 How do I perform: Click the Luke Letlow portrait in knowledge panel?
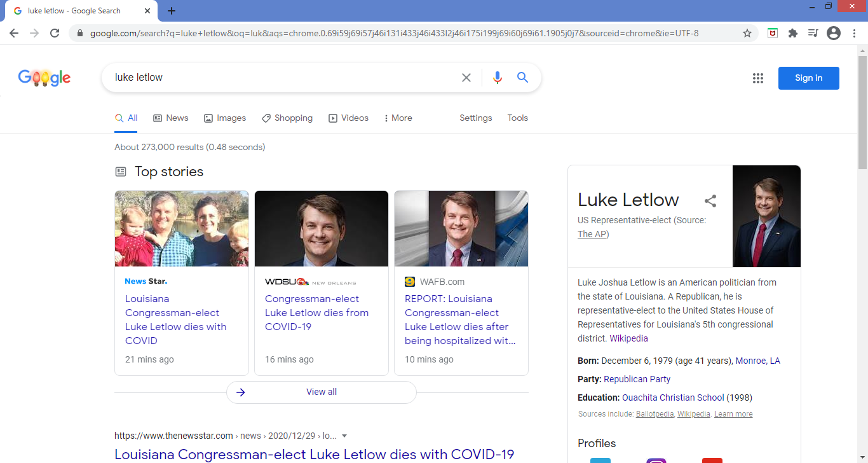click(766, 216)
